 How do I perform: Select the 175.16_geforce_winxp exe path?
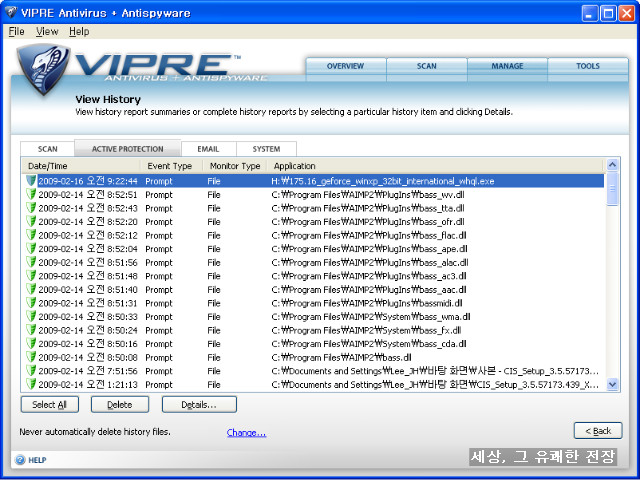(x=383, y=181)
